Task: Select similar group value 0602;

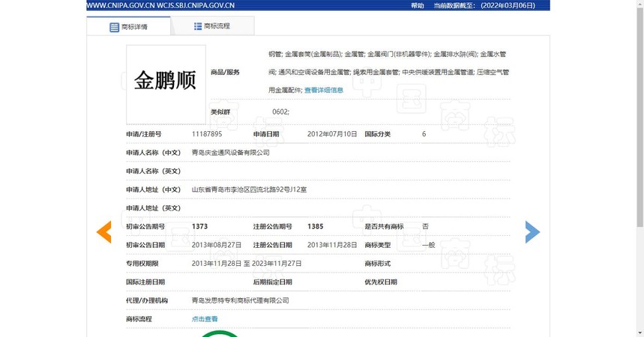Action: [280, 112]
